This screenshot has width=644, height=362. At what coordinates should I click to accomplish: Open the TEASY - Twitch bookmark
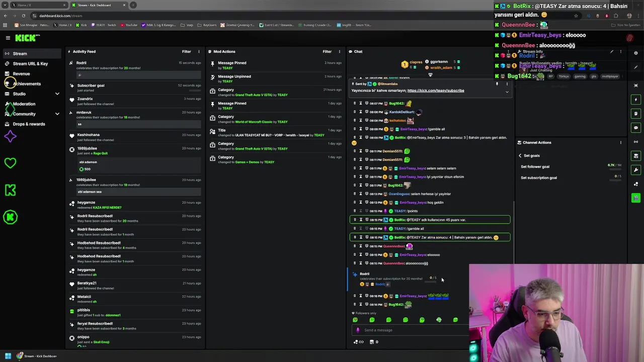pos(103,25)
